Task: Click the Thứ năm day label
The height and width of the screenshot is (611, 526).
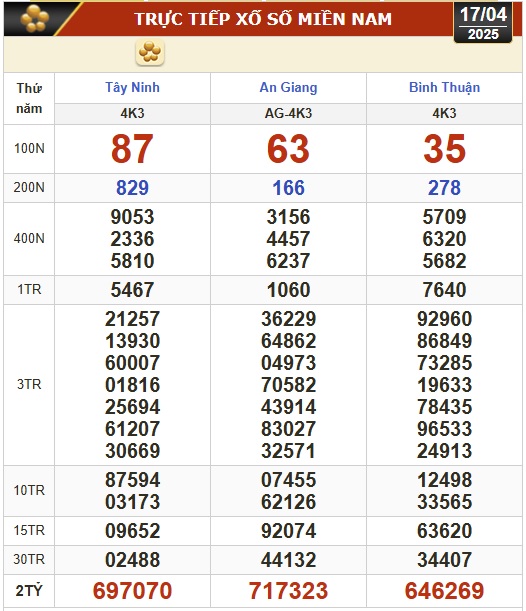Action: point(29,98)
